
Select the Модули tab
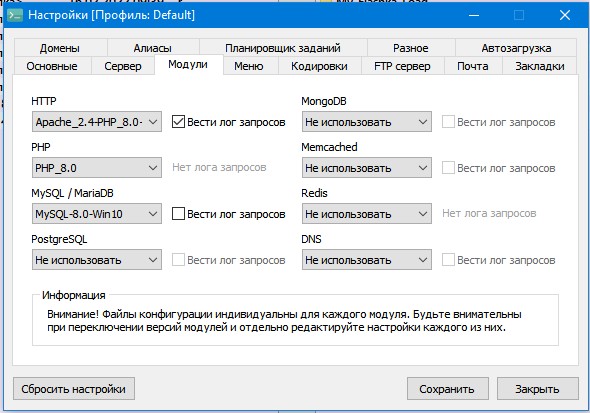click(188, 65)
